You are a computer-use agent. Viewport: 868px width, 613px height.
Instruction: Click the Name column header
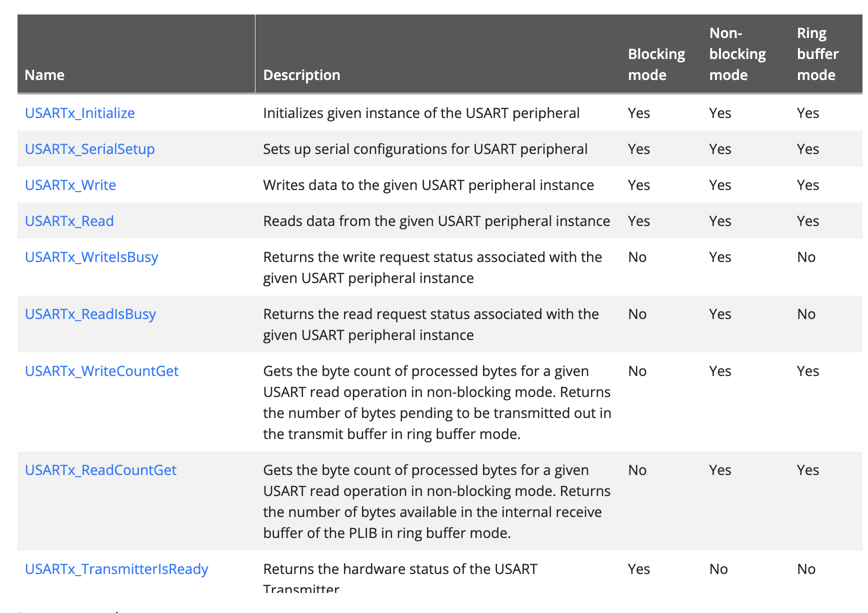coord(44,75)
